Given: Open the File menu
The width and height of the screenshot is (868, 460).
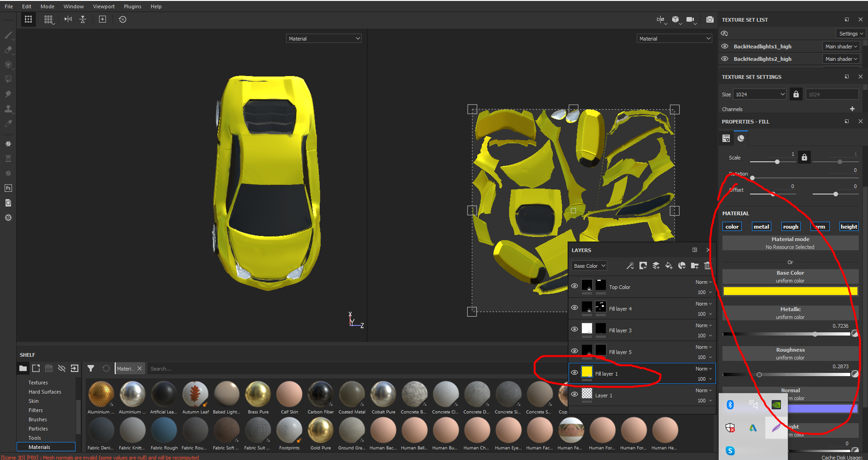Looking at the screenshot, I should tap(9, 6).
